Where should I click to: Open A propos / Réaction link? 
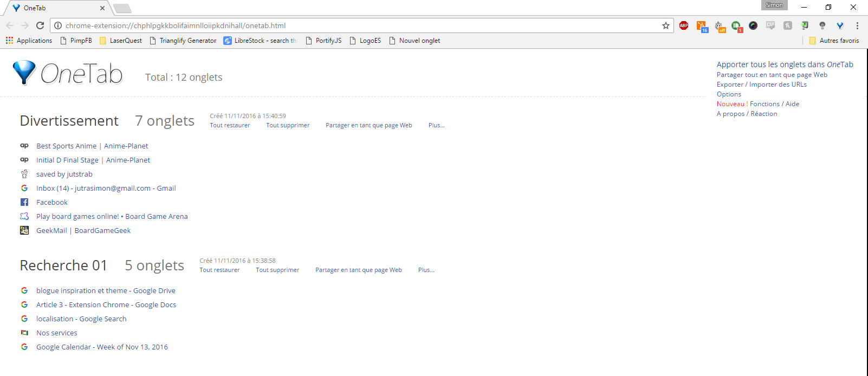747,114
